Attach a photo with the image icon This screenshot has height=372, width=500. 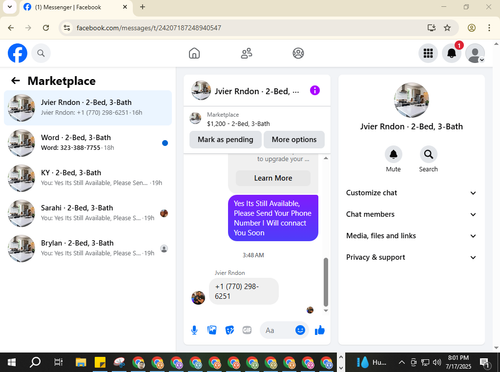pos(212,330)
